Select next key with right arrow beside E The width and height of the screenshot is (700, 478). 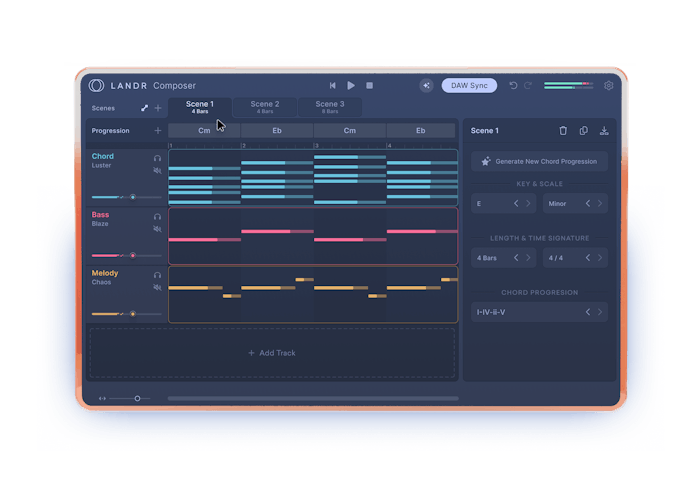528,204
